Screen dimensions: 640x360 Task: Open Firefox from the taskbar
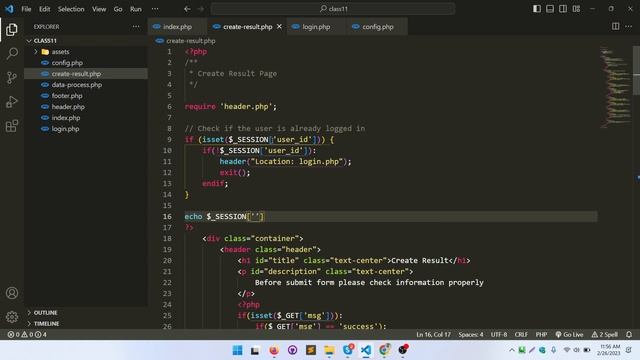[274, 350]
